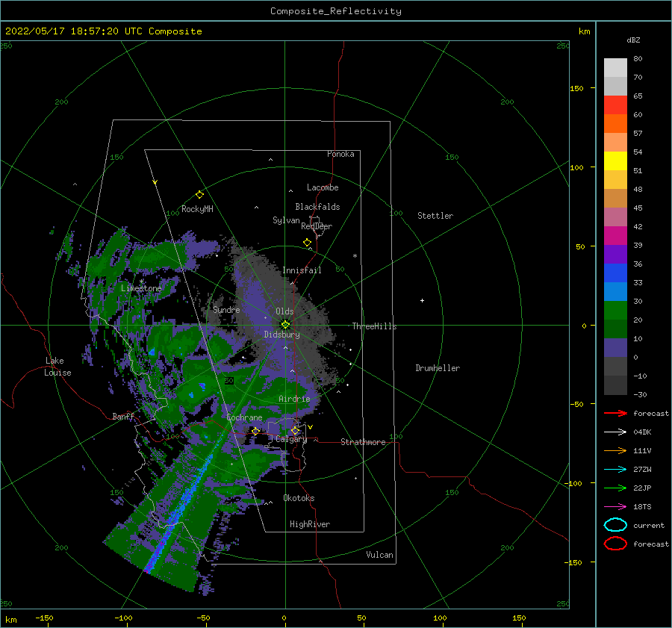Click the RockyMH label
This screenshot has width=672, height=628.
pyautogui.click(x=197, y=209)
